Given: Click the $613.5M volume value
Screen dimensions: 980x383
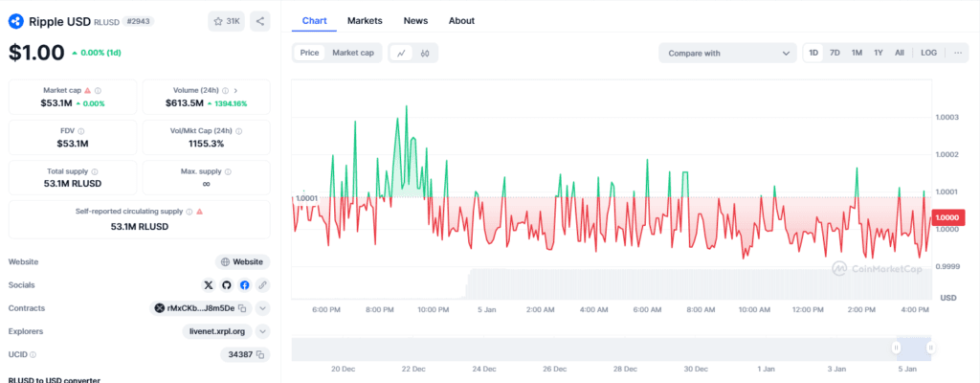Looking at the screenshot, I should pyautogui.click(x=185, y=102).
